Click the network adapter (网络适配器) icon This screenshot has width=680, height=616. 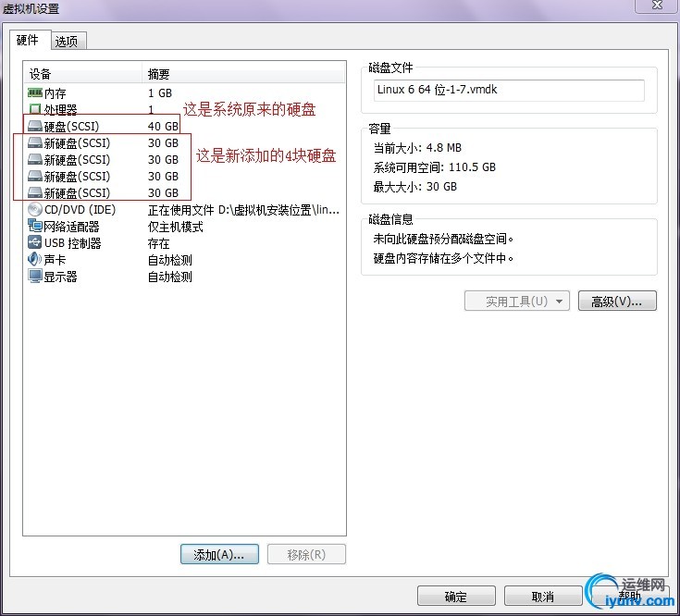pyautogui.click(x=35, y=227)
